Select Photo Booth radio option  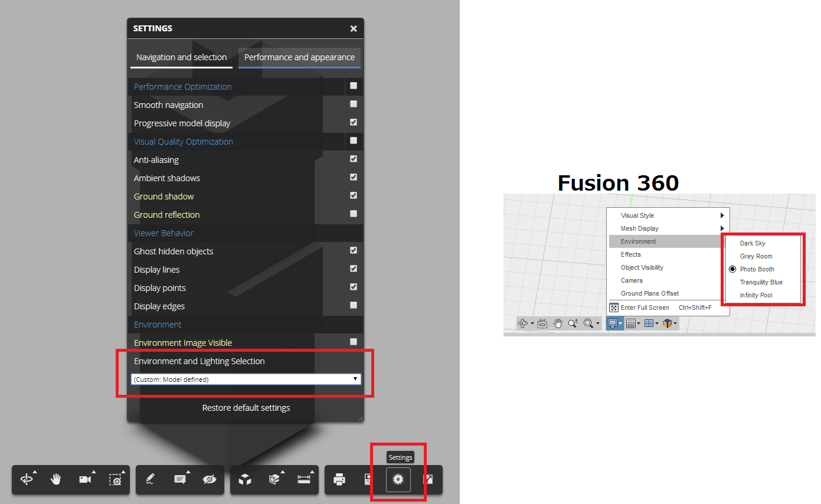tap(732, 269)
